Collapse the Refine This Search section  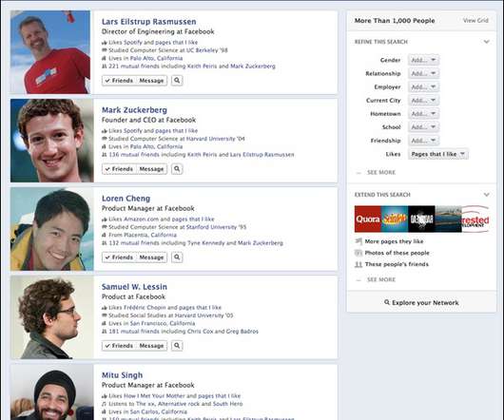[x=486, y=42]
